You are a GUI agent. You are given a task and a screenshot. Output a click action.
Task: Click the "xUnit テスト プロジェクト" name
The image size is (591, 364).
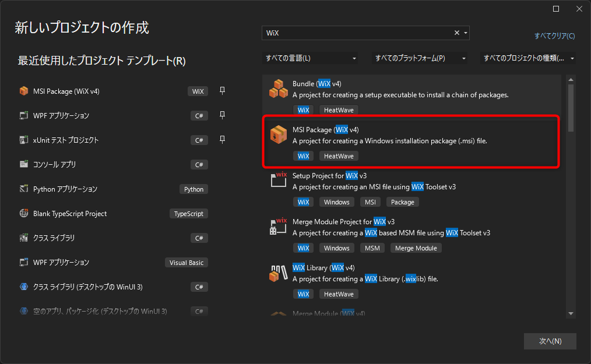click(66, 140)
